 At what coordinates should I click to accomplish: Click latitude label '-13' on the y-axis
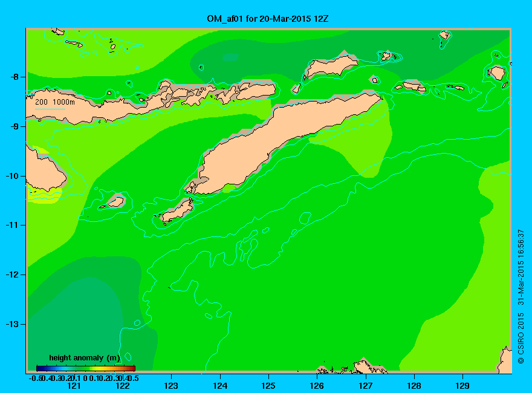tap(12, 324)
